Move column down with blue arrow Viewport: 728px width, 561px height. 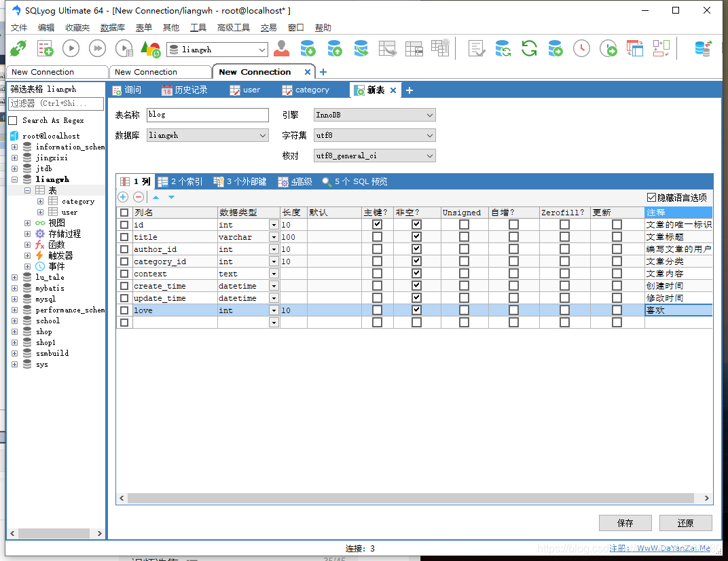click(171, 198)
